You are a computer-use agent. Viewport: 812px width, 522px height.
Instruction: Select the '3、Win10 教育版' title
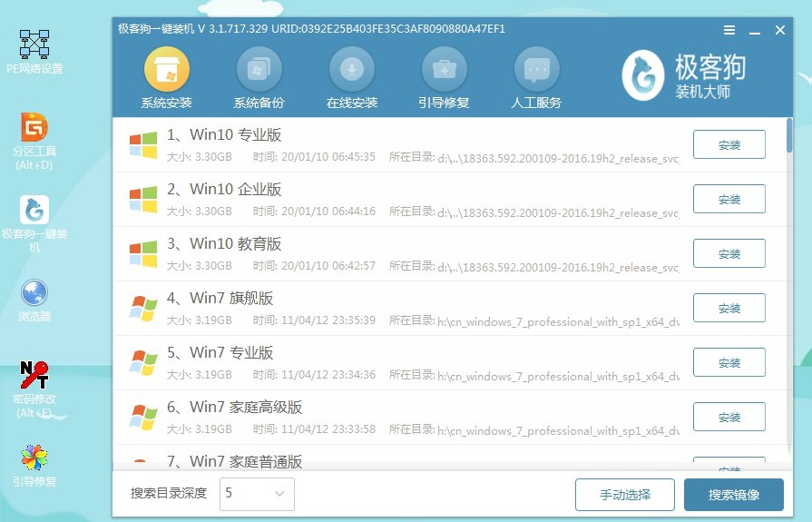(224, 243)
